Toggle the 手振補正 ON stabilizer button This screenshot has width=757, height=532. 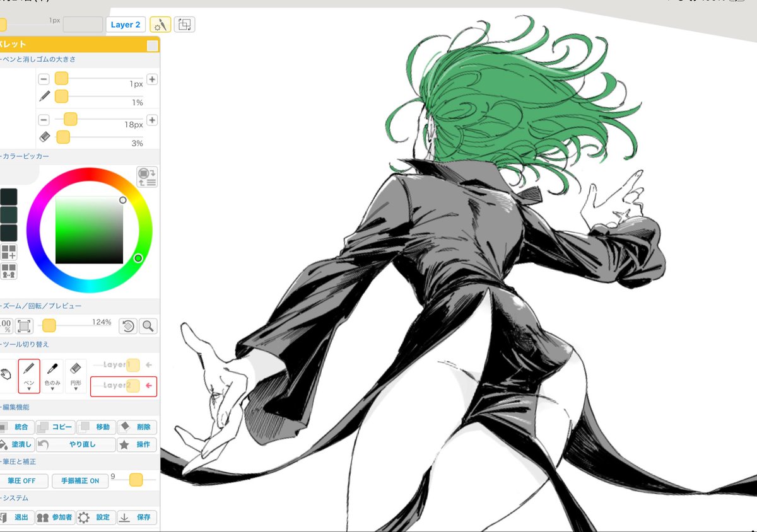[80, 481]
